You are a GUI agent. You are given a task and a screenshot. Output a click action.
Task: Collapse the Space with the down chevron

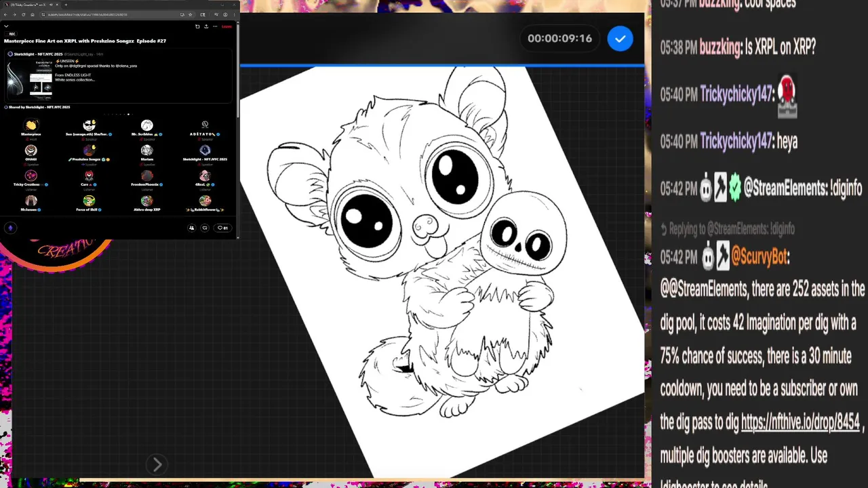click(x=6, y=26)
